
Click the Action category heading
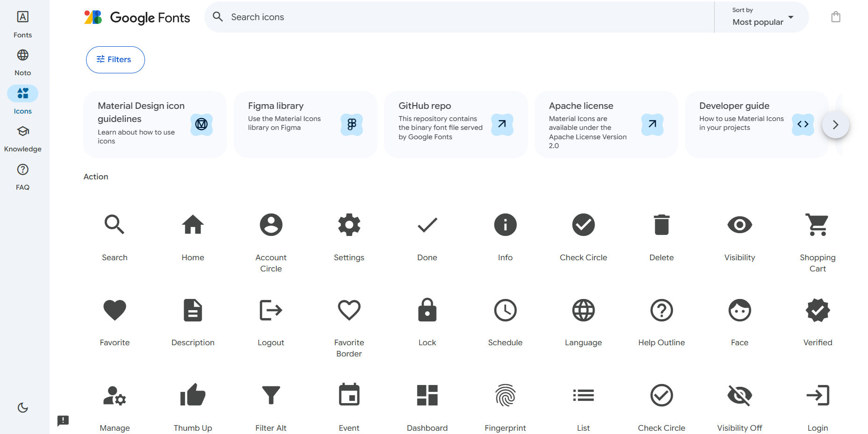pos(96,177)
